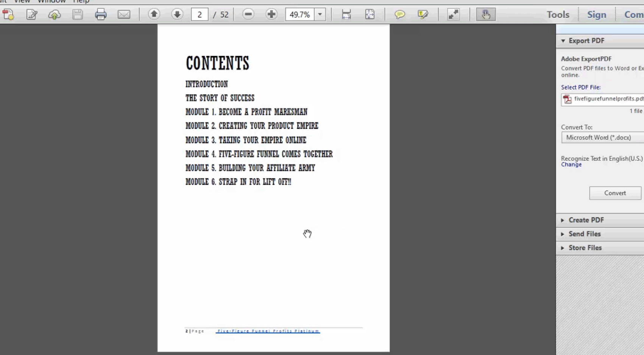Click the Print file icon
644x355 pixels.
tap(101, 14)
